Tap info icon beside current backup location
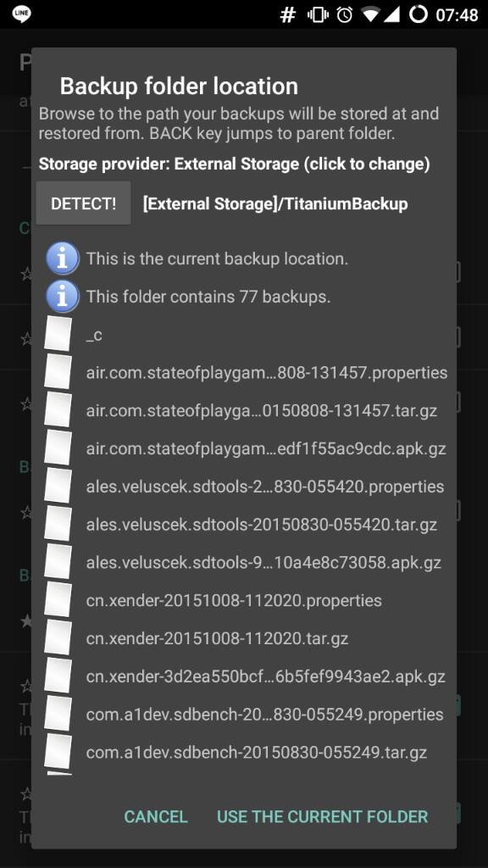 click(63, 259)
